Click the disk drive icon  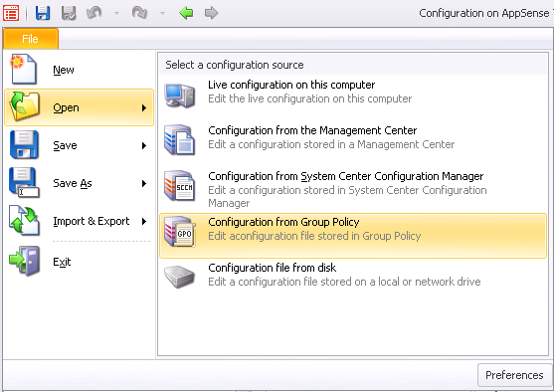coord(179,277)
